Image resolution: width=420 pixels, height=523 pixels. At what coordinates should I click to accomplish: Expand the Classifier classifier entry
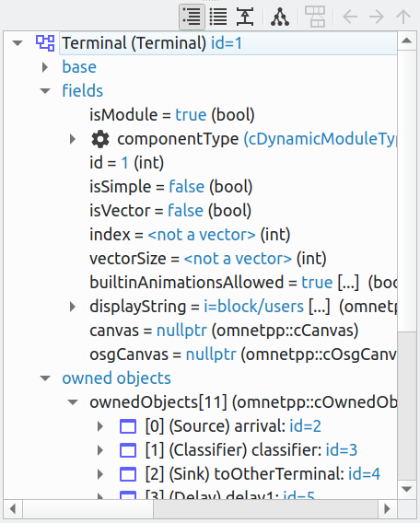pyautogui.click(x=99, y=450)
